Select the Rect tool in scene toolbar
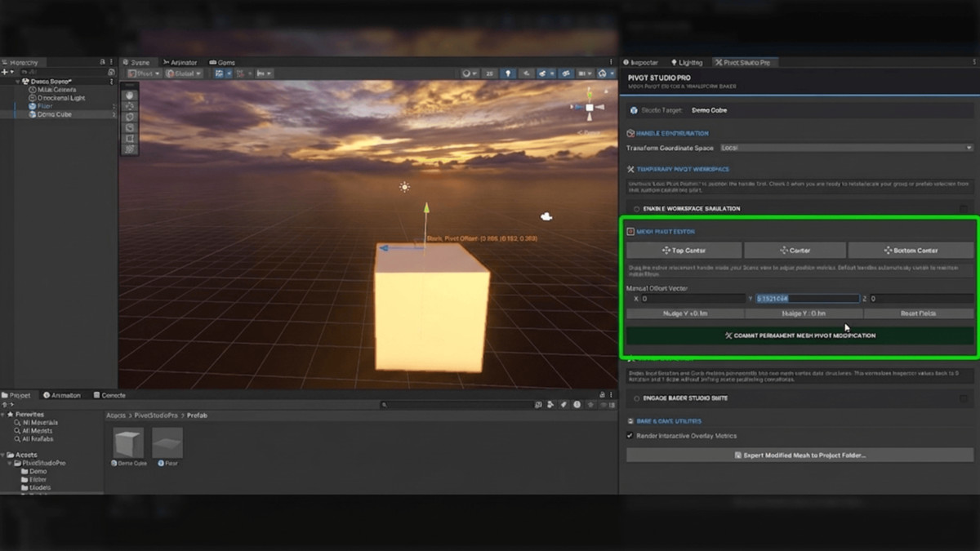 pyautogui.click(x=130, y=139)
